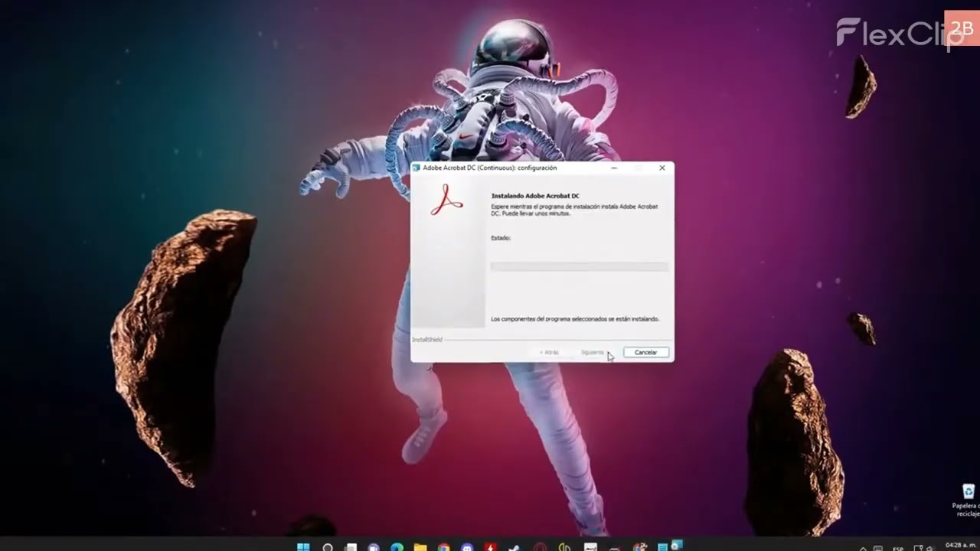Click the 'Estado:' label
The width and height of the screenshot is (980, 551).
point(501,238)
